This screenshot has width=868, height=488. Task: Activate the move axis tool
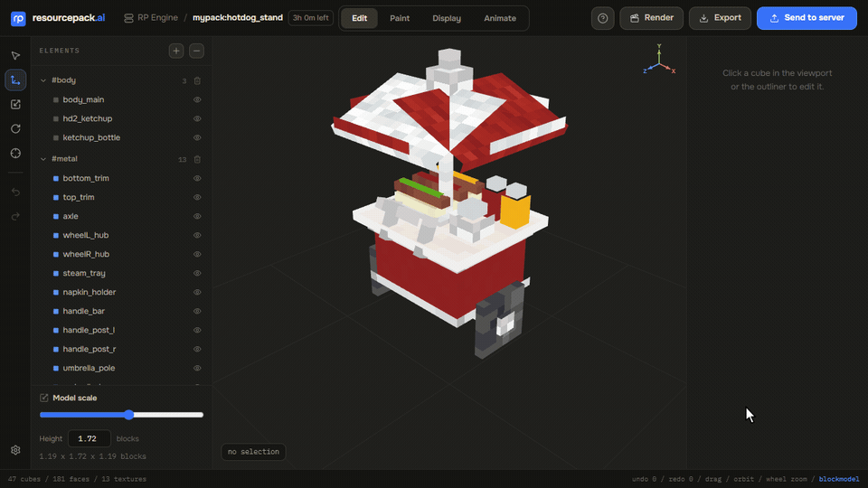point(15,80)
